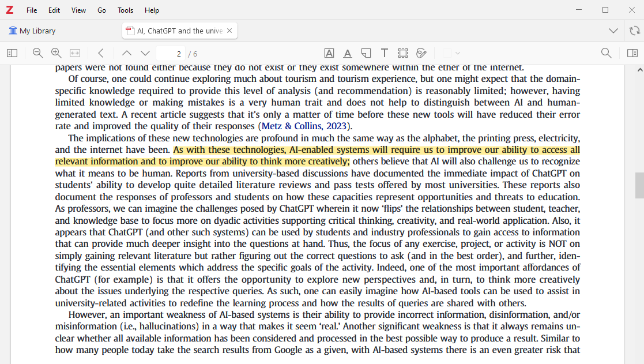Go to the previous page
This screenshot has height=364, width=644.
pos(127,53)
